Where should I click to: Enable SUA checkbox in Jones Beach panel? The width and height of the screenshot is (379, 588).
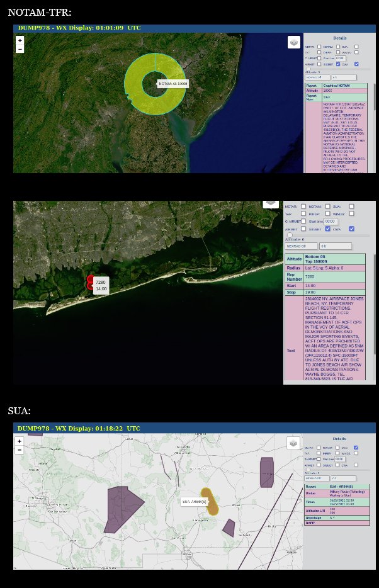pyautogui.click(x=352, y=206)
